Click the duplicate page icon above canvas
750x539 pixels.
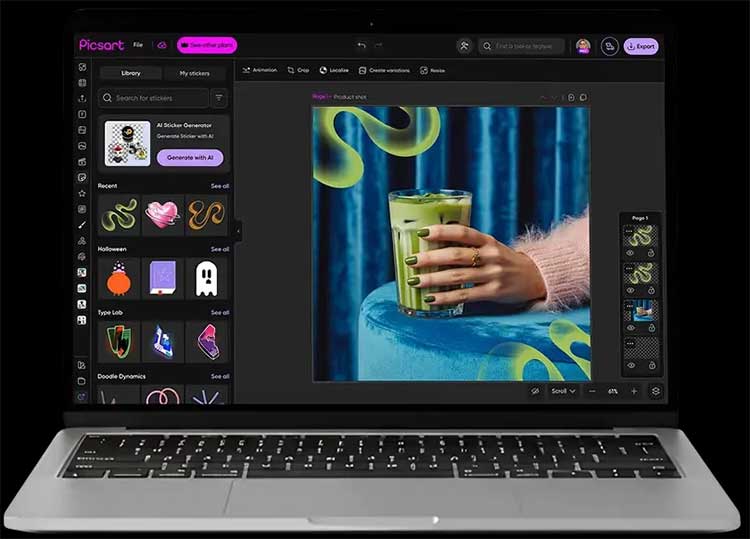click(583, 98)
